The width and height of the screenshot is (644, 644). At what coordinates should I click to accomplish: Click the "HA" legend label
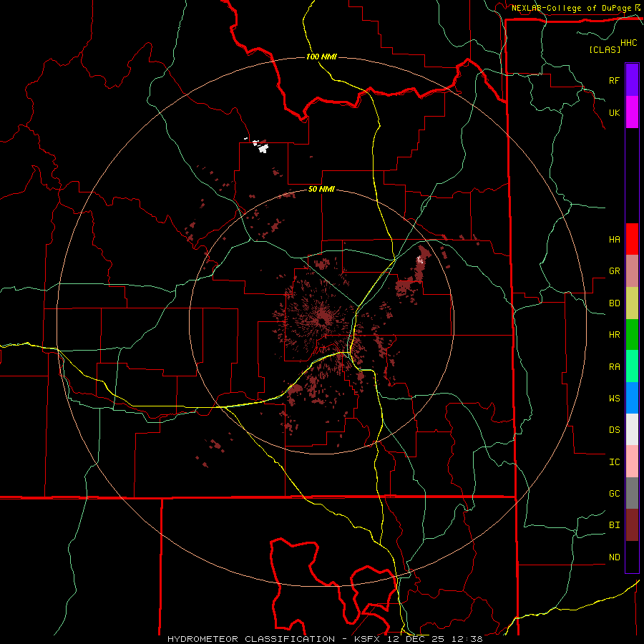pos(614,240)
